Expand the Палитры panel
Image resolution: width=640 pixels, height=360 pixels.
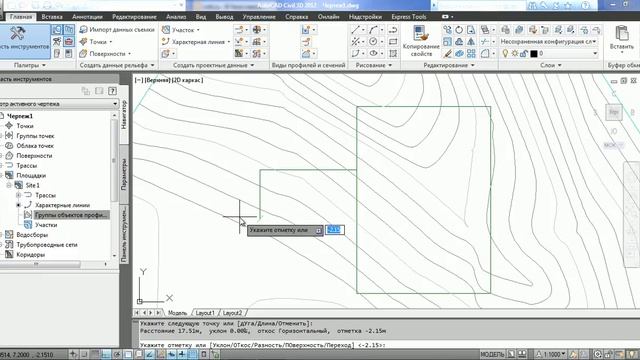pyautogui.click(x=30, y=65)
